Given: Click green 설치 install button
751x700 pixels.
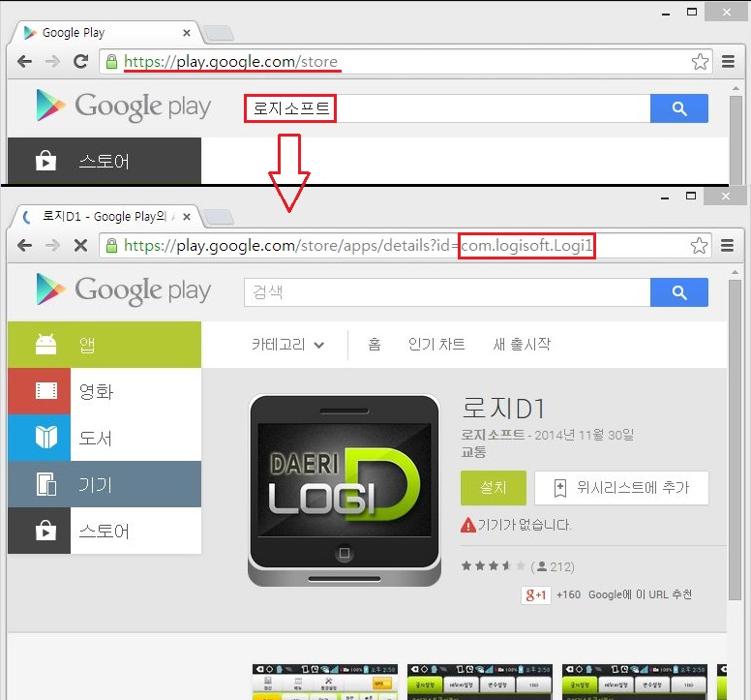Looking at the screenshot, I should [x=494, y=488].
